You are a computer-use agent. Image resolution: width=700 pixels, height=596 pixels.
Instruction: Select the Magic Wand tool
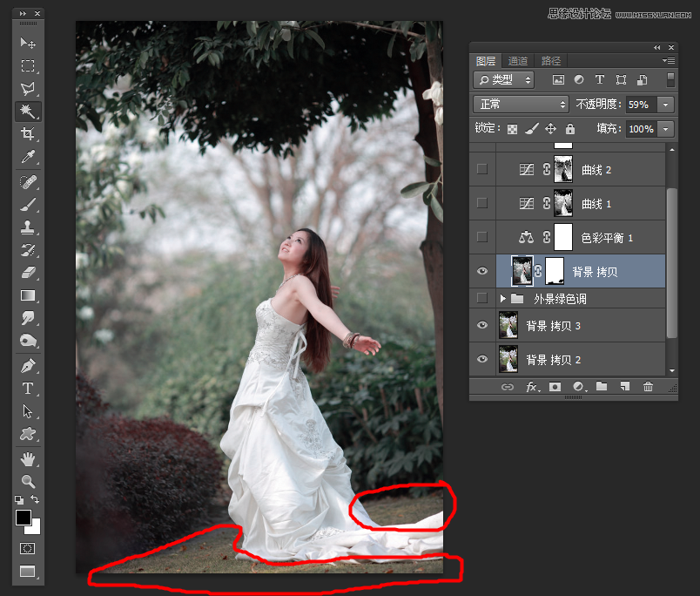tap(27, 112)
